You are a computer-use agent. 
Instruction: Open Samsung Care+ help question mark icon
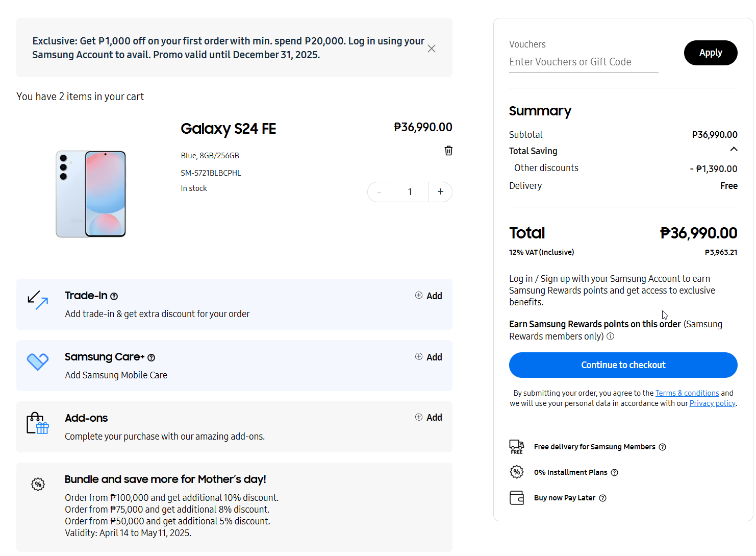coord(151,357)
